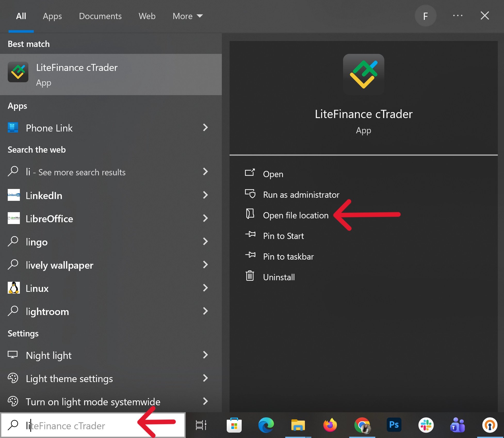The width and height of the screenshot is (504, 438).
Task: Select the LiteFinance cTrader best match
Action: pyautogui.click(x=111, y=75)
